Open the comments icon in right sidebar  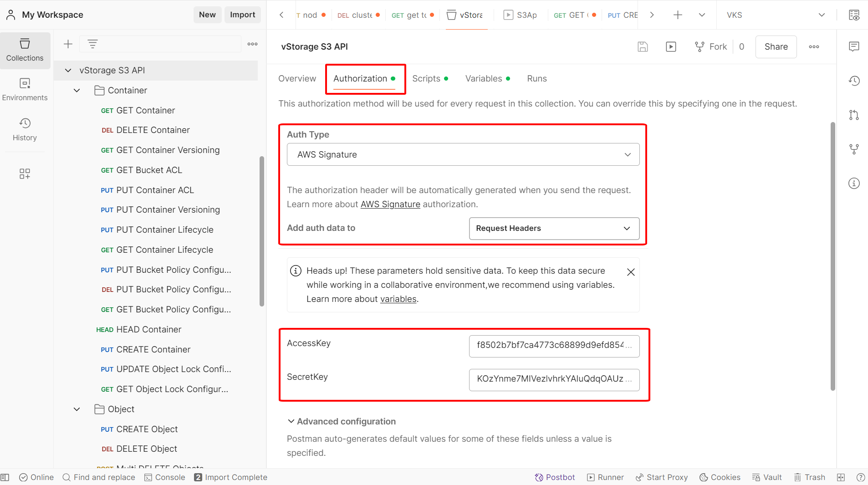854,46
